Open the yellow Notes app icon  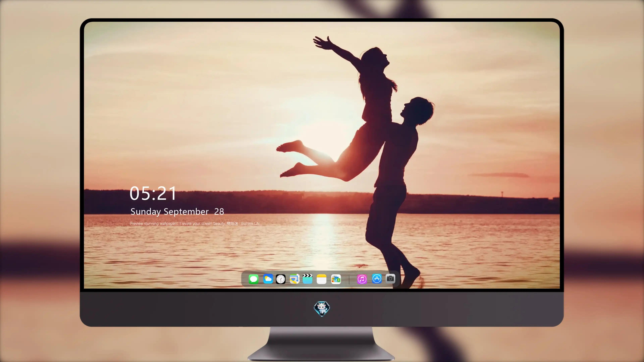click(321, 279)
